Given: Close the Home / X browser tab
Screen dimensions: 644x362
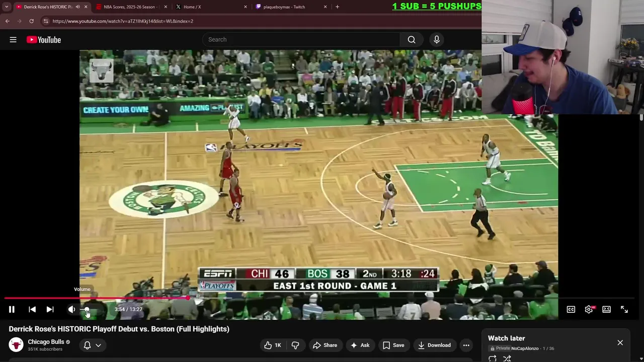Looking at the screenshot, I should (246, 7).
